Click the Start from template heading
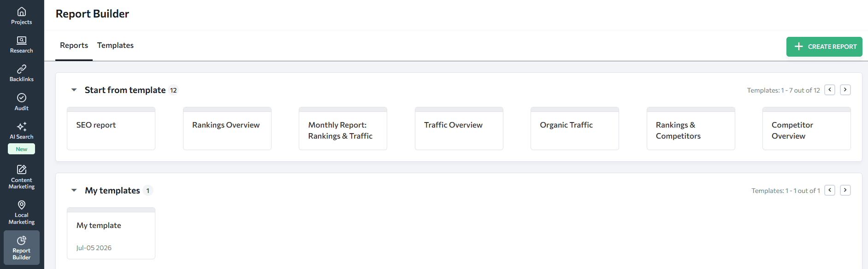This screenshot has height=269, width=868. click(125, 90)
